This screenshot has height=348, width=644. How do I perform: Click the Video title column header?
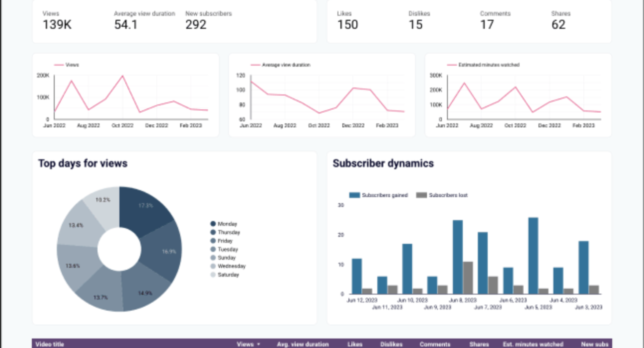[50, 344]
